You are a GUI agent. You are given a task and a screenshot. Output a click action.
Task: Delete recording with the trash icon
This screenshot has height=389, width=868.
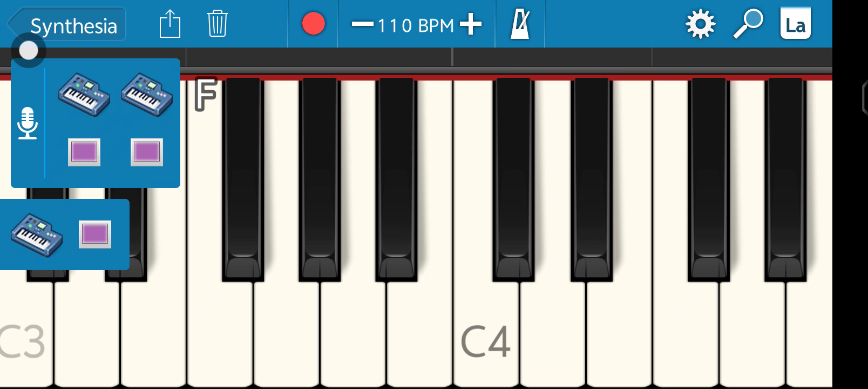[x=217, y=24]
